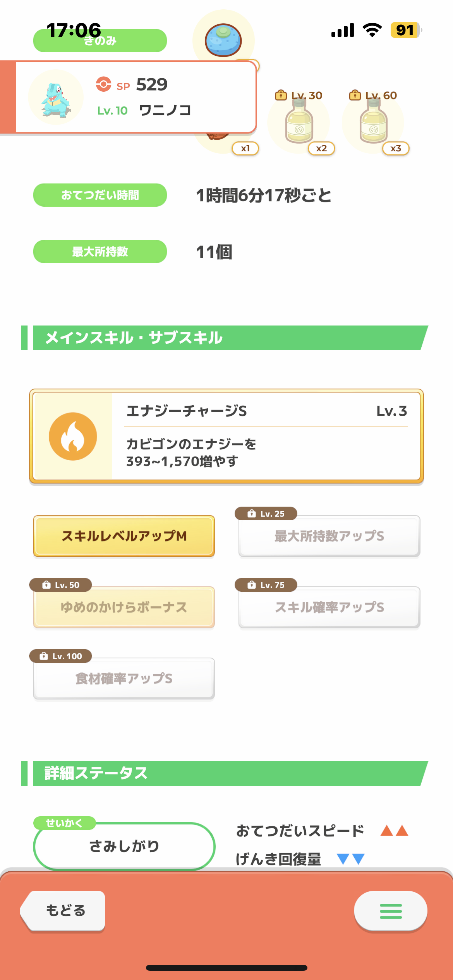The height and width of the screenshot is (980, 453).
Task: Tap the 最大所持数 green label
Action: click(100, 252)
